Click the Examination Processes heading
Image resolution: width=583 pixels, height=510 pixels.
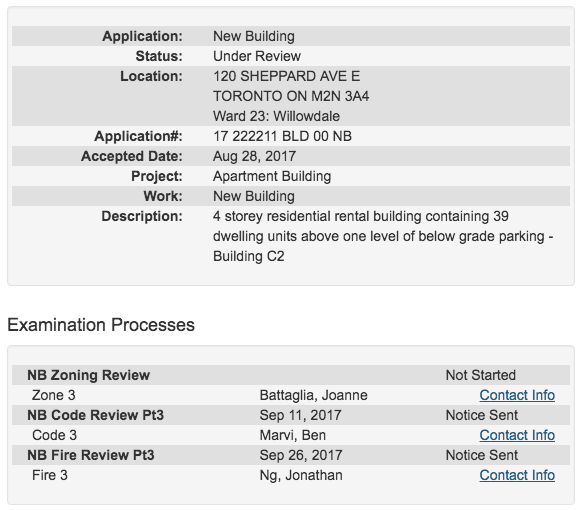[101, 325]
